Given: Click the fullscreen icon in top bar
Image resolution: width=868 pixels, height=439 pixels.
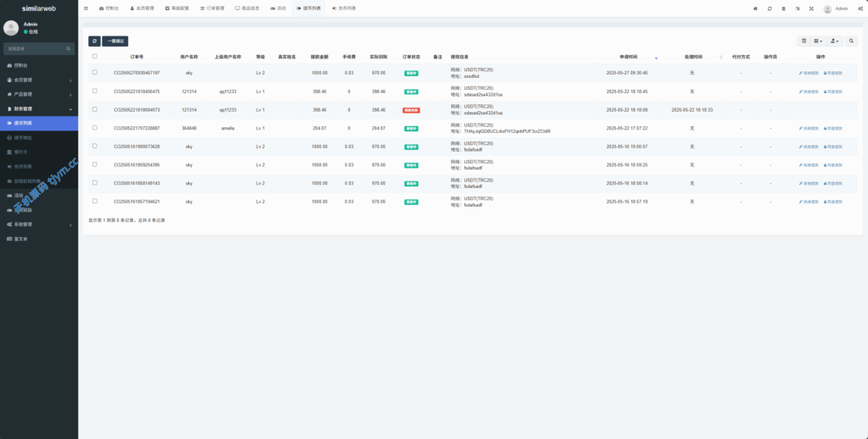Looking at the screenshot, I should point(810,8).
